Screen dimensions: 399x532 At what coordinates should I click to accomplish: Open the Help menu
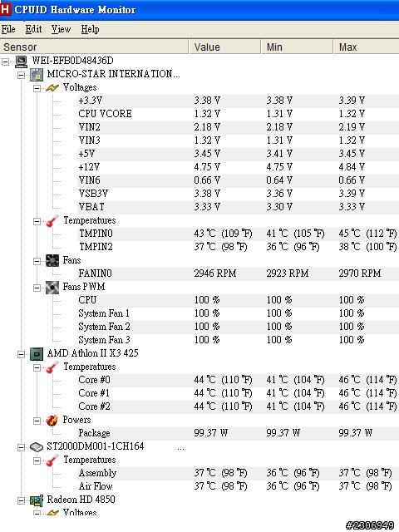click(90, 29)
